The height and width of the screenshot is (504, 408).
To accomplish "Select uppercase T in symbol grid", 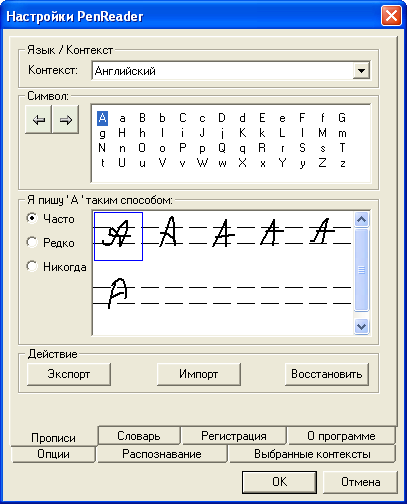I will pos(342,148).
